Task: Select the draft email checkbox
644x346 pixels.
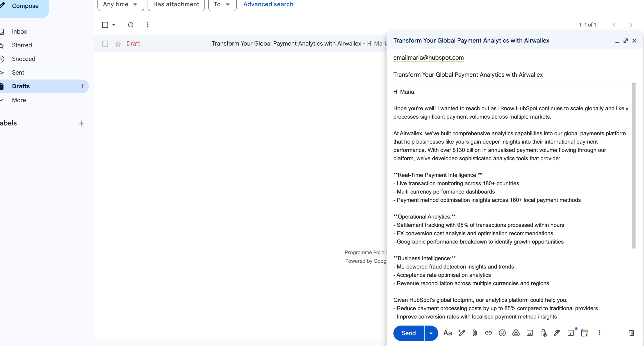Action: click(105, 44)
